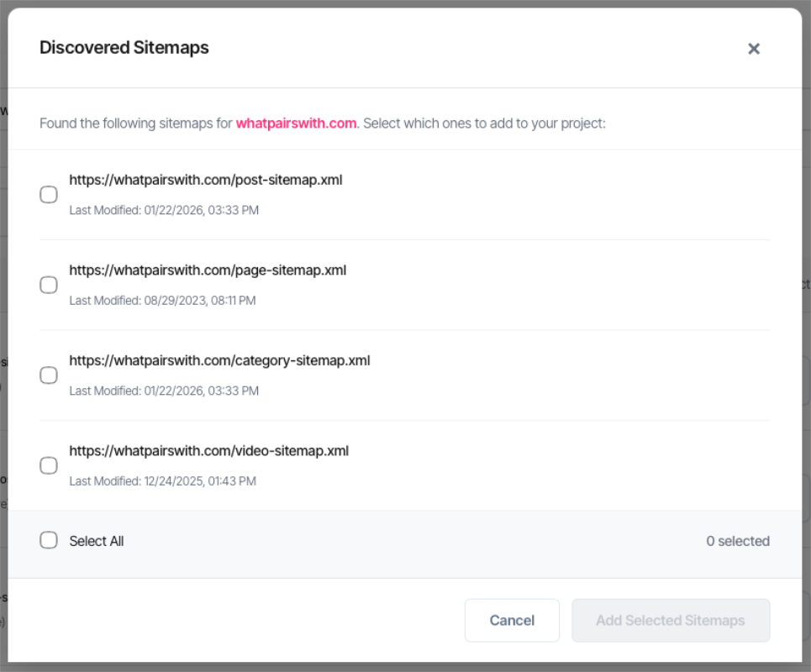Screen dimensions: 811x672
Task: Close the Discovered Sitemaps dialog with X
Action: click(754, 49)
